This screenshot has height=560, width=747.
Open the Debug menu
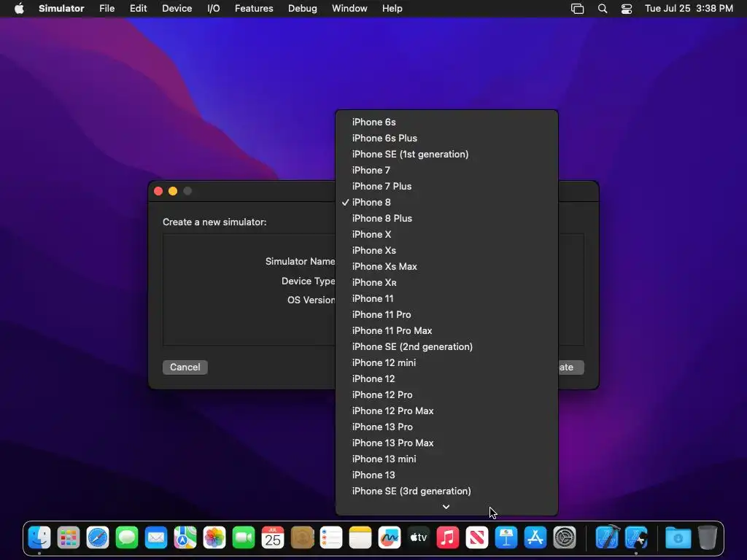[303, 9]
